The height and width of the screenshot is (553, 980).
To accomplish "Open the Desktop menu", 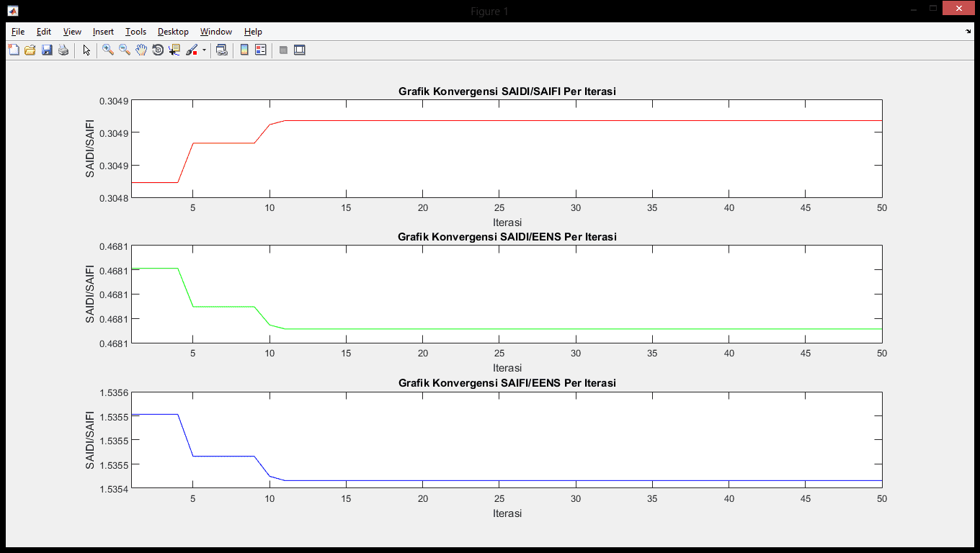I will click(173, 32).
